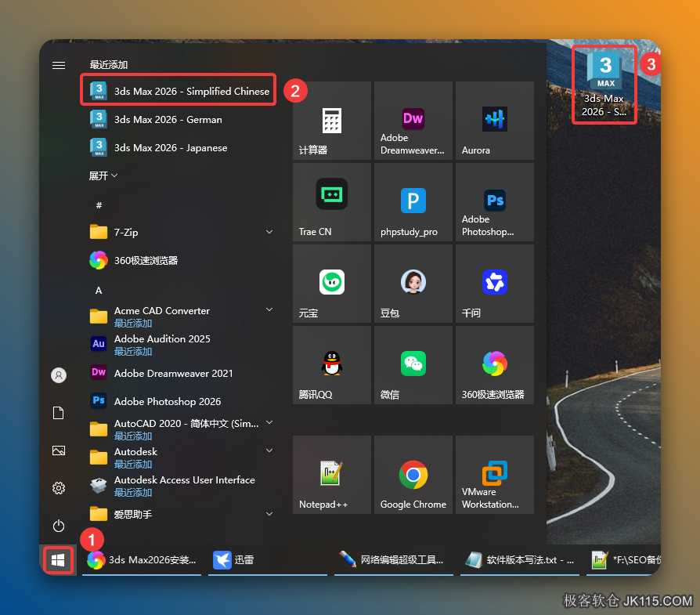The image size is (700, 615).
Task: Open Autodesk Access User Interface
Action: (x=179, y=486)
